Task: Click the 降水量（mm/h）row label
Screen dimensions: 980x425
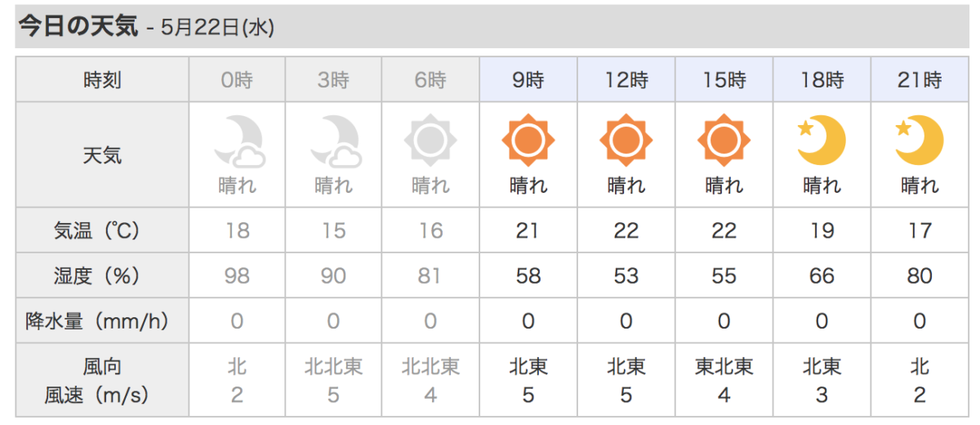Action: (102, 321)
